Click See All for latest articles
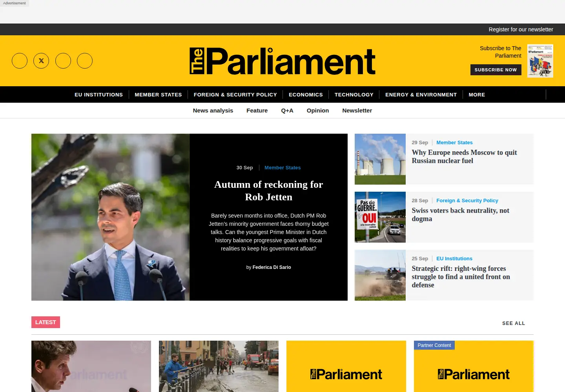Viewport: 565px width, 392px height. coord(514,323)
